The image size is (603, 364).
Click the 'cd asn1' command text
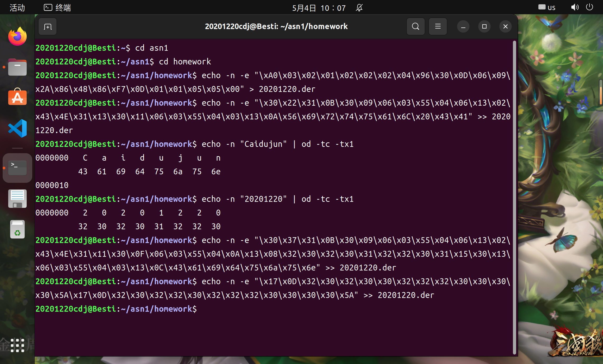pos(152,48)
